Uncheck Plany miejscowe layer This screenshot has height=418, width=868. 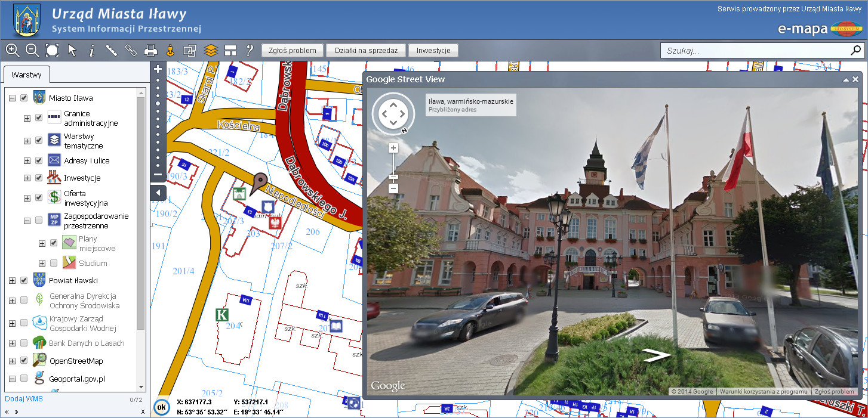(54, 243)
